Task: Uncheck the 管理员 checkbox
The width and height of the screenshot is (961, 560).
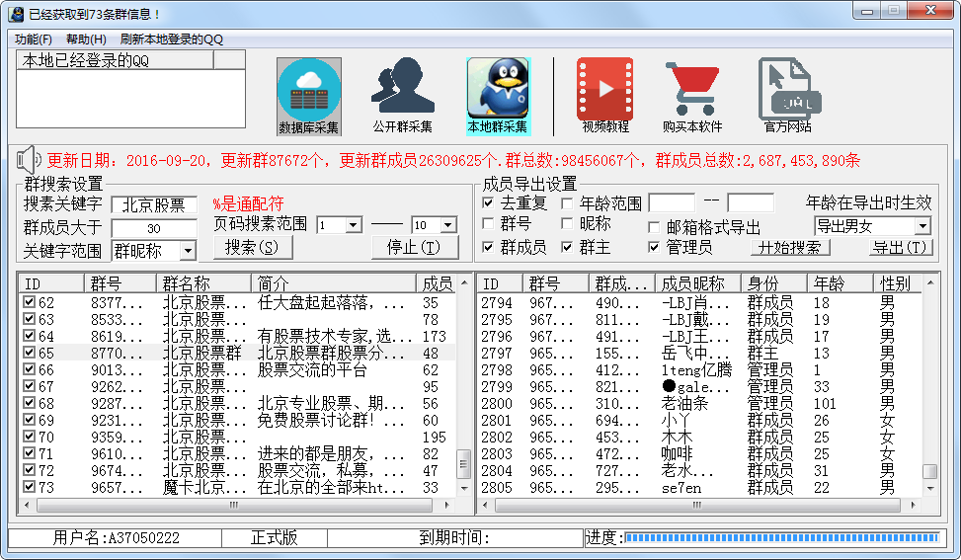Action: point(655,247)
